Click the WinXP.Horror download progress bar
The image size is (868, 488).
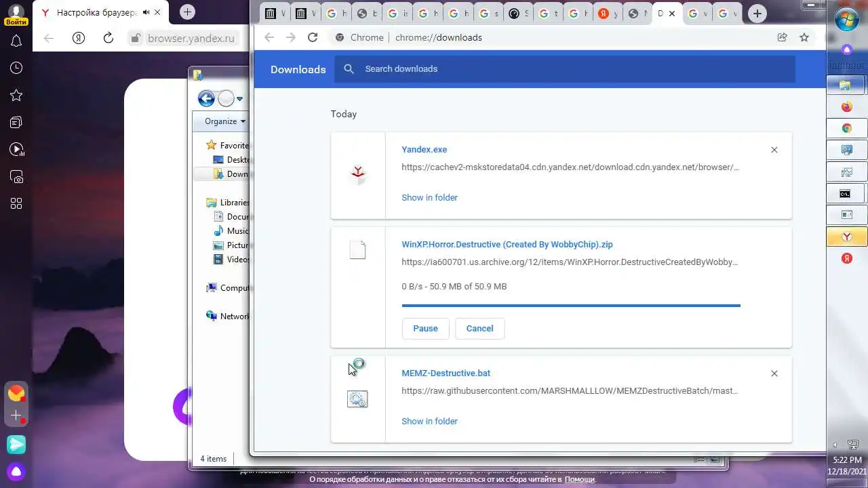click(571, 306)
